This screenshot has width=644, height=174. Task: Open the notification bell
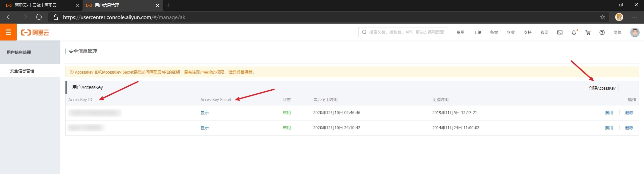point(574,32)
